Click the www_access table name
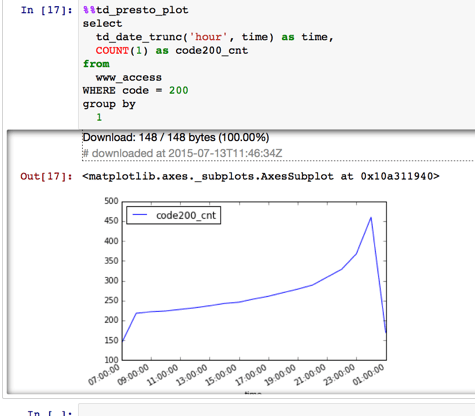The width and height of the screenshot is (475, 416). (129, 77)
